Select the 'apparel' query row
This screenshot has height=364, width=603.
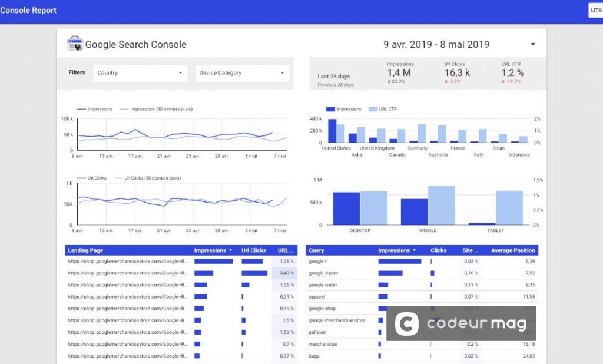(422, 297)
